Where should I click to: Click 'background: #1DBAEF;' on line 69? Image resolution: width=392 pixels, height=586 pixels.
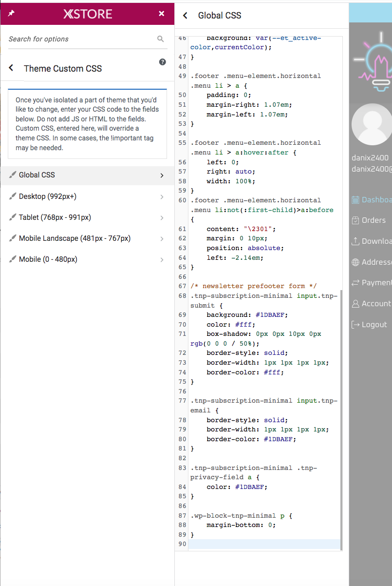[x=247, y=315]
